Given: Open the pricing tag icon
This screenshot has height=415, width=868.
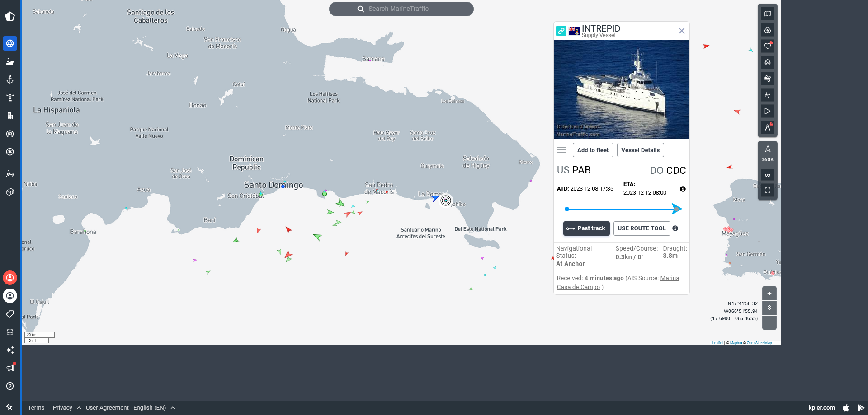Looking at the screenshot, I should click(x=10, y=314).
